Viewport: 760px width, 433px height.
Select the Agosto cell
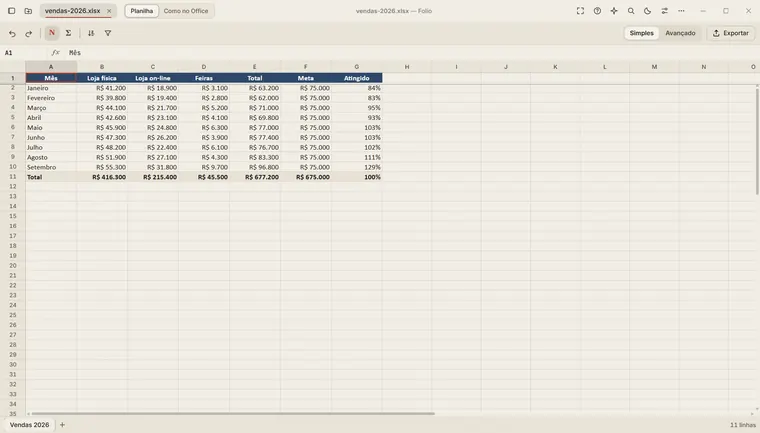[51, 157]
